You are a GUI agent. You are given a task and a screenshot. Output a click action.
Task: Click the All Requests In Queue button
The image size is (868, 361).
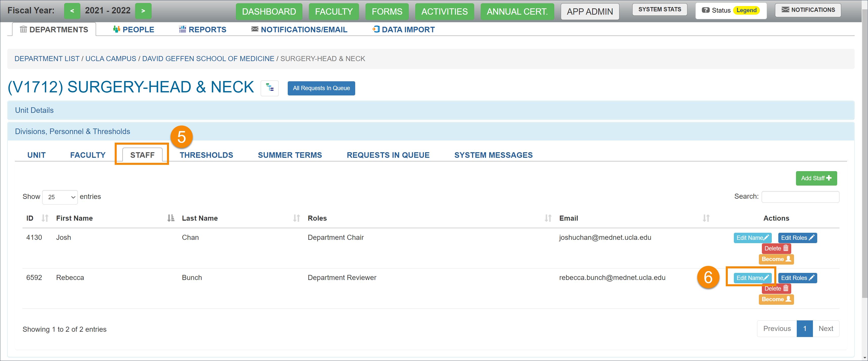(321, 87)
